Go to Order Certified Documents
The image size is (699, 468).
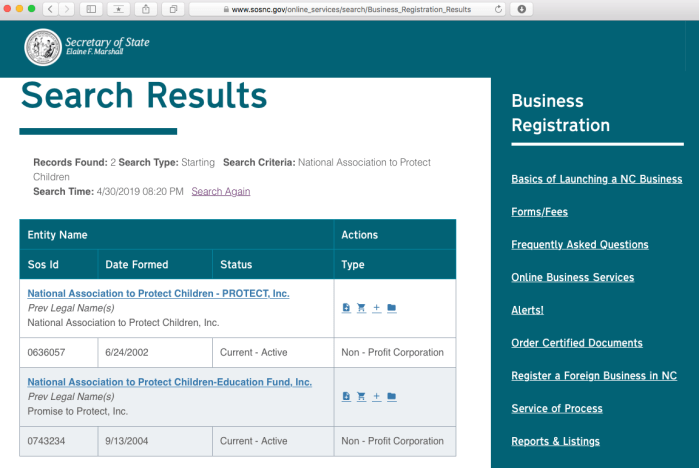click(x=576, y=343)
